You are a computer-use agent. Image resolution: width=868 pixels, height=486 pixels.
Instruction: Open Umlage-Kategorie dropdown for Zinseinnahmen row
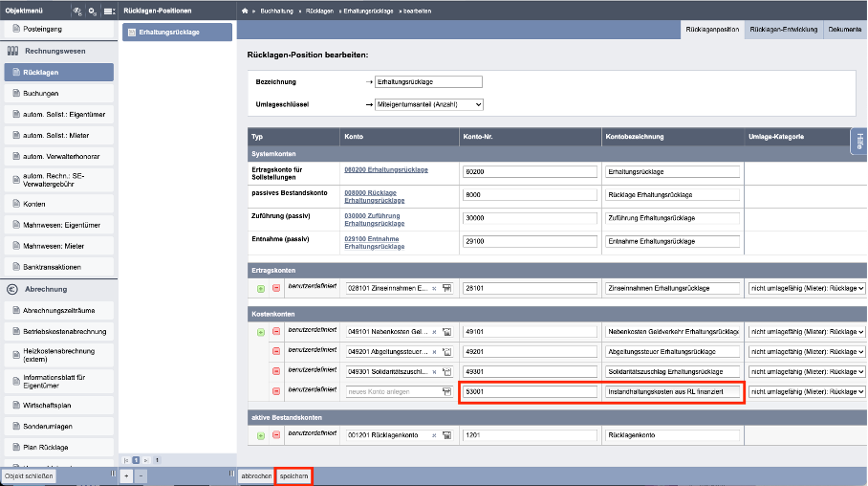pos(807,288)
